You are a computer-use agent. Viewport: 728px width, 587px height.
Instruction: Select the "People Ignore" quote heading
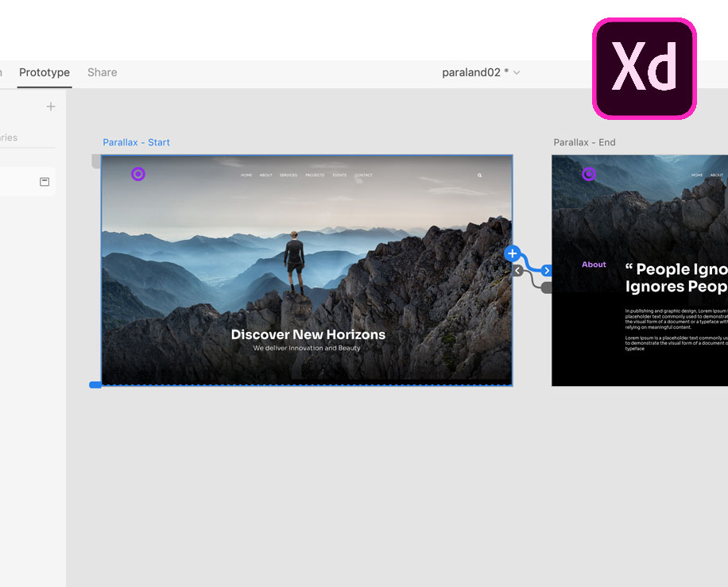676,277
